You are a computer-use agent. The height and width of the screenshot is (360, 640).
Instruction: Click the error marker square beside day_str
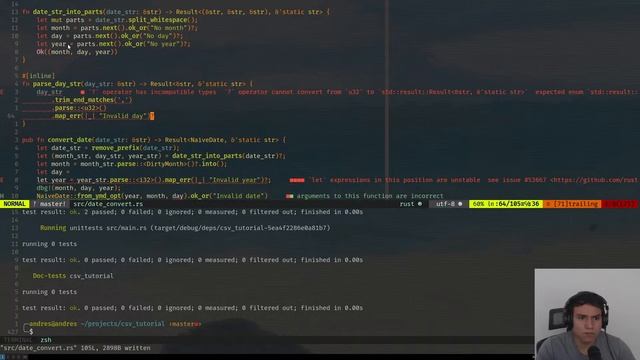click(x=83, y=92)
